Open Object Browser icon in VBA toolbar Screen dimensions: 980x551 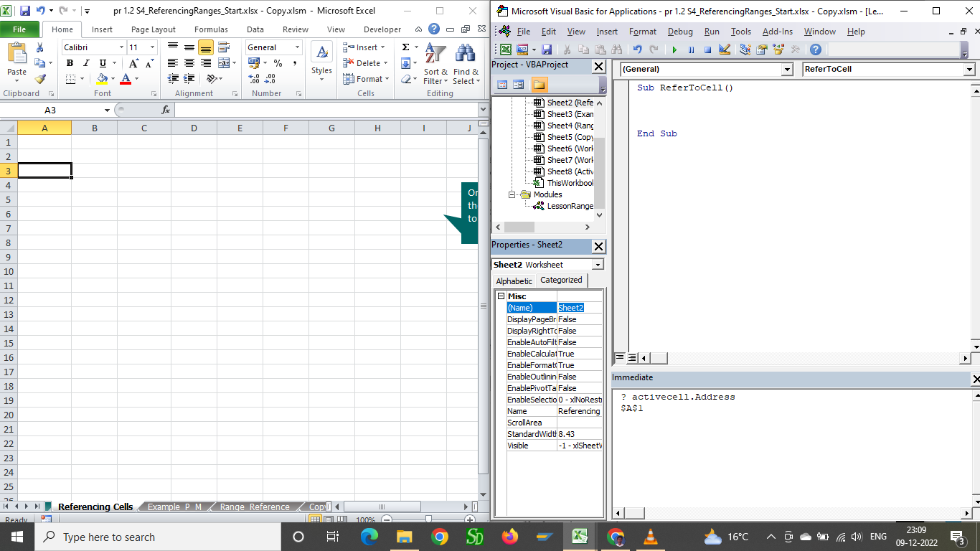coord(778,50)
